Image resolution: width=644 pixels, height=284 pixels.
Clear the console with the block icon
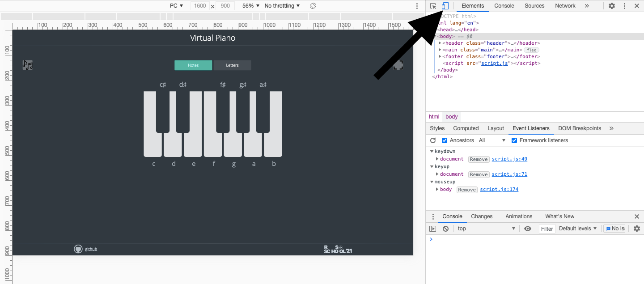[445, 229]
